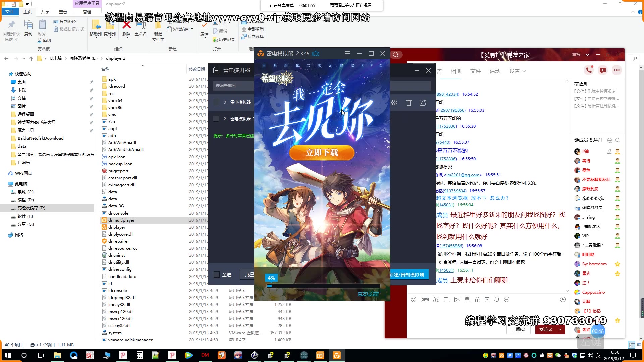644x362 pixels.
Task: Click the GIF video icon
Action: (x=425, y=299)
